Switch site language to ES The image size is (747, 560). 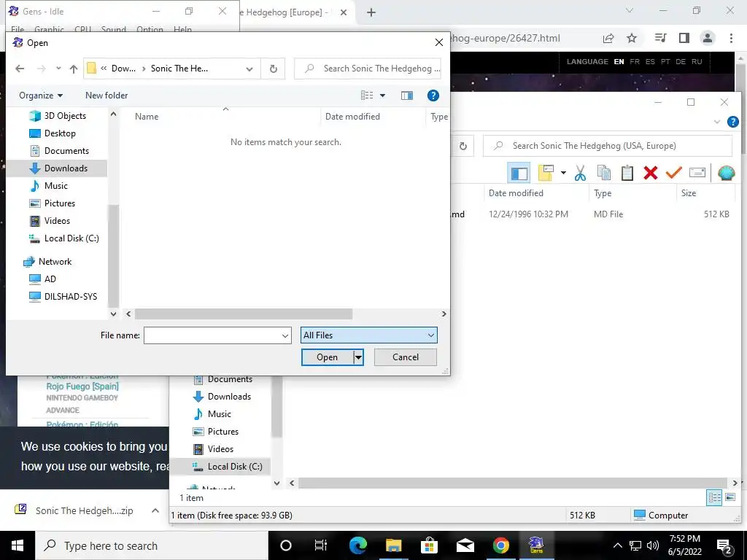(x=650, y=62)
